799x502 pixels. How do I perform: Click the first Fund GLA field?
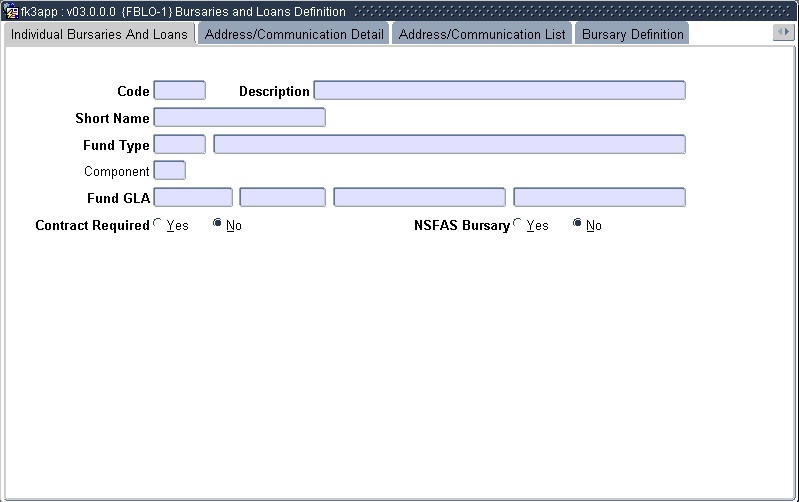(193, 198)
